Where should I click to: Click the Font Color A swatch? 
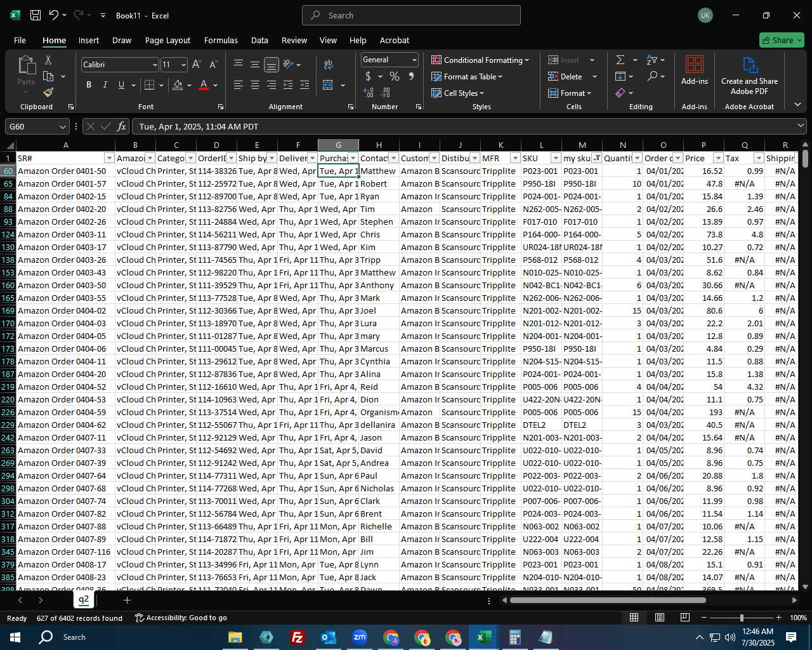point(204,85)
